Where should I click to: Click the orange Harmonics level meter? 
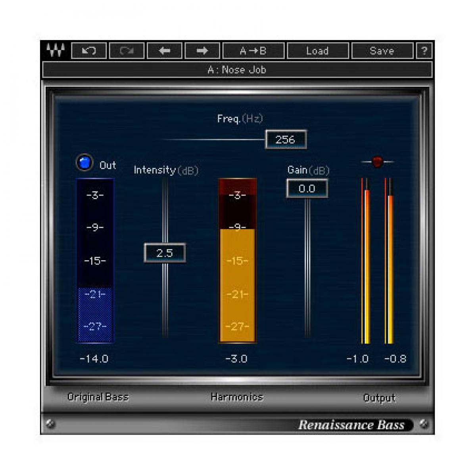[x=237, y=261]
